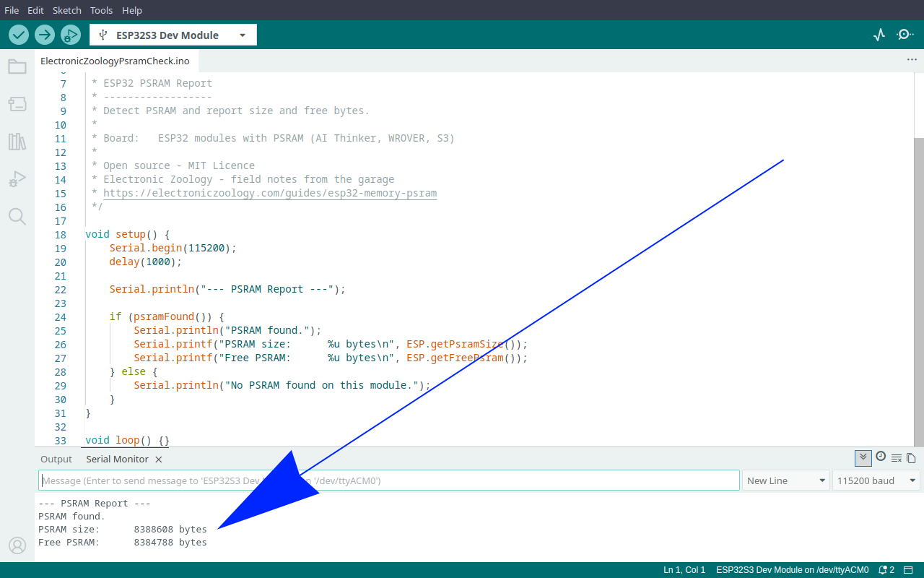Open the Sketchbook folder sidebar icon
The height and width of the screenshot is (578, 924).
17,66
